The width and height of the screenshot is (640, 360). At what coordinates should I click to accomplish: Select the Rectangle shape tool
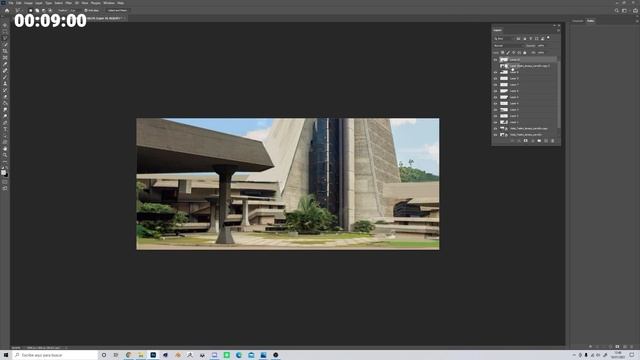click(5, 142)
